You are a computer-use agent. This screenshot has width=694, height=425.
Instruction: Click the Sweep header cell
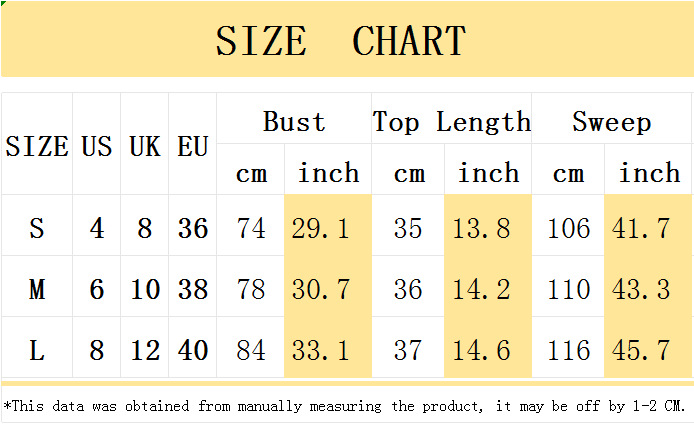click(611, 122)
